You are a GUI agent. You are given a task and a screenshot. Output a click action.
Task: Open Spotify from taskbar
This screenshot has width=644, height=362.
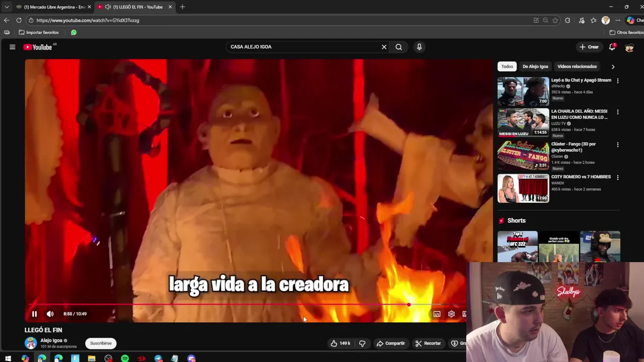pyautogui.click(x=125, y=358)
